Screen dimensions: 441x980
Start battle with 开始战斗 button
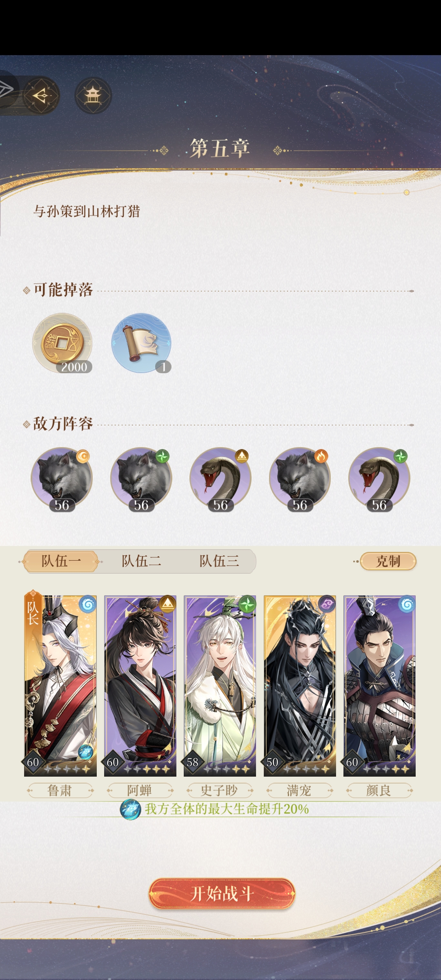pyautogui.click(x=222, y=894)
